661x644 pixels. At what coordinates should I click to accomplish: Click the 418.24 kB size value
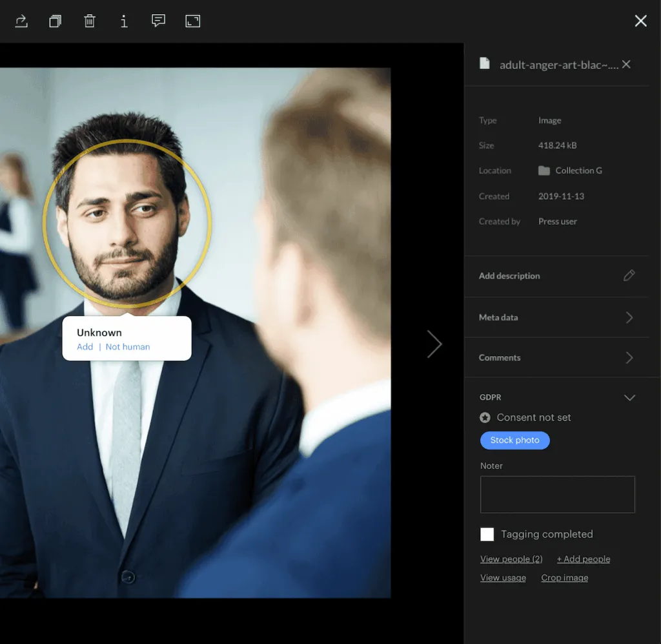tap(557, 145)
